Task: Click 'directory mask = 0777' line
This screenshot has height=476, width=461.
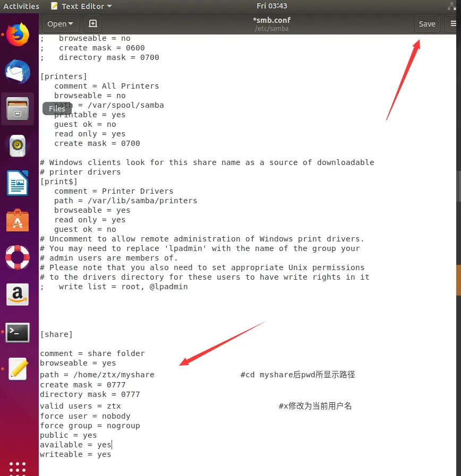Action: tap(90, 394)
